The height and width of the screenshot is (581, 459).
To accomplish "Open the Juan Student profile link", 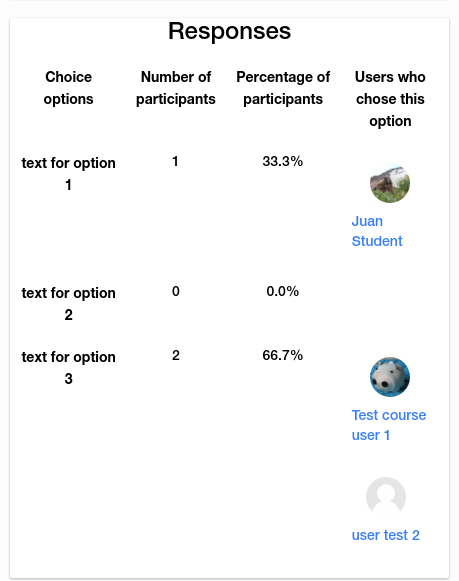I will (377, 231).
